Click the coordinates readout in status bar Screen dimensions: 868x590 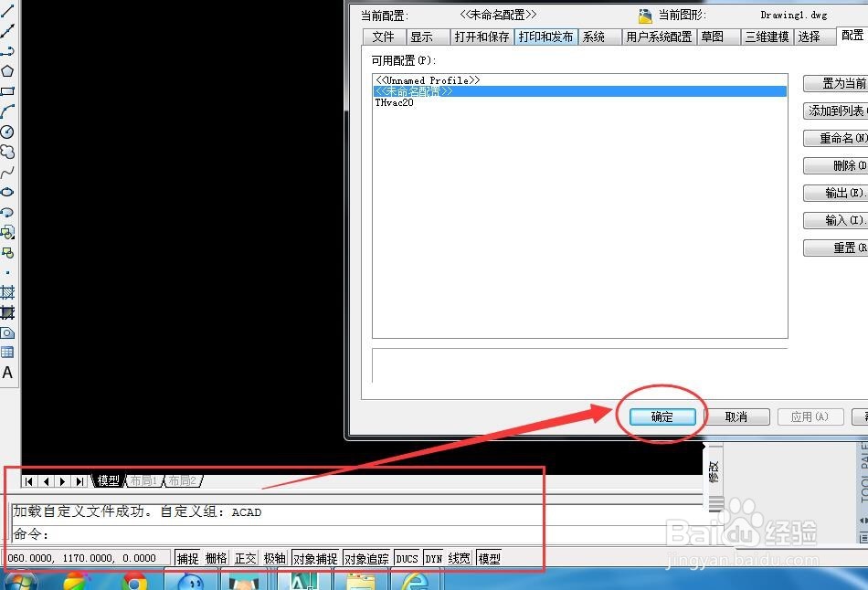coord(87,558)
